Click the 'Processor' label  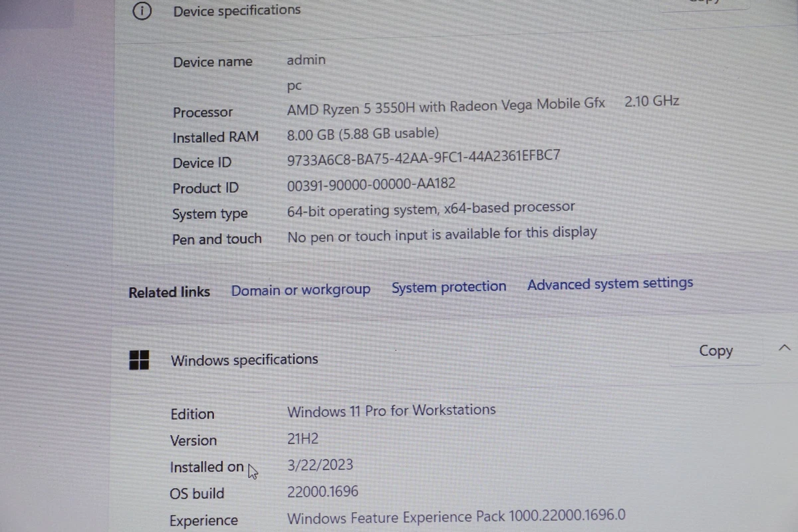tap(203, 112)
